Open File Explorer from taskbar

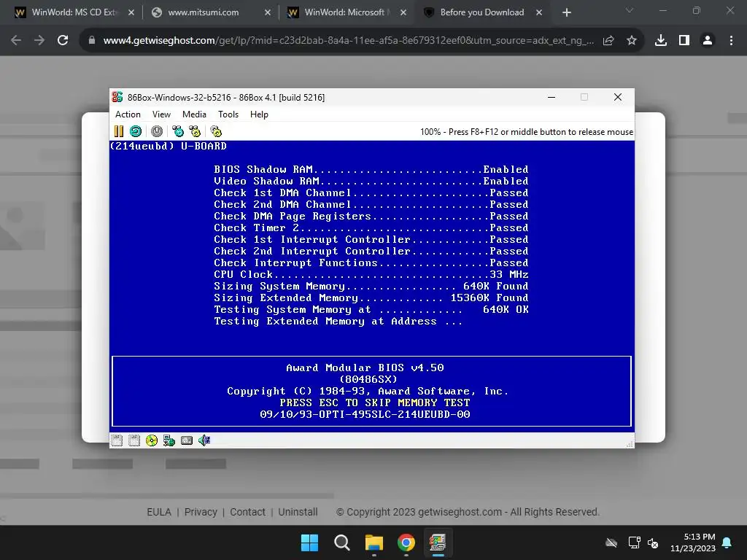pyautogui.click(x=374, y=542)
